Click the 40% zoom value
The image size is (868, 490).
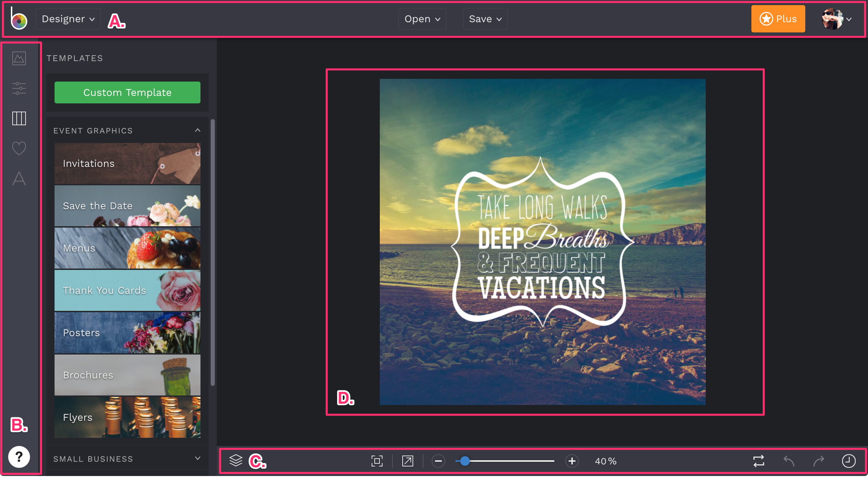606,461
